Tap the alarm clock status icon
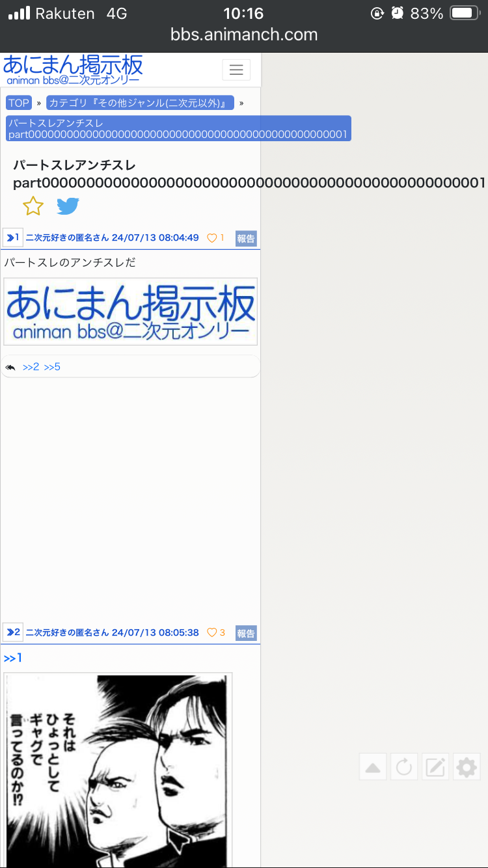The image size is (488, 868). (x=398, y=13)
